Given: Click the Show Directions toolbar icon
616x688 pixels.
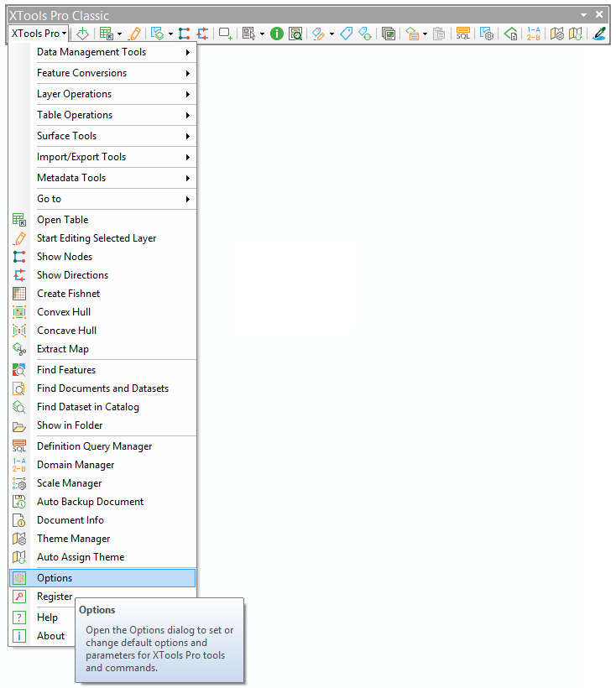Looking at the screenshot, I should (202, 34).
